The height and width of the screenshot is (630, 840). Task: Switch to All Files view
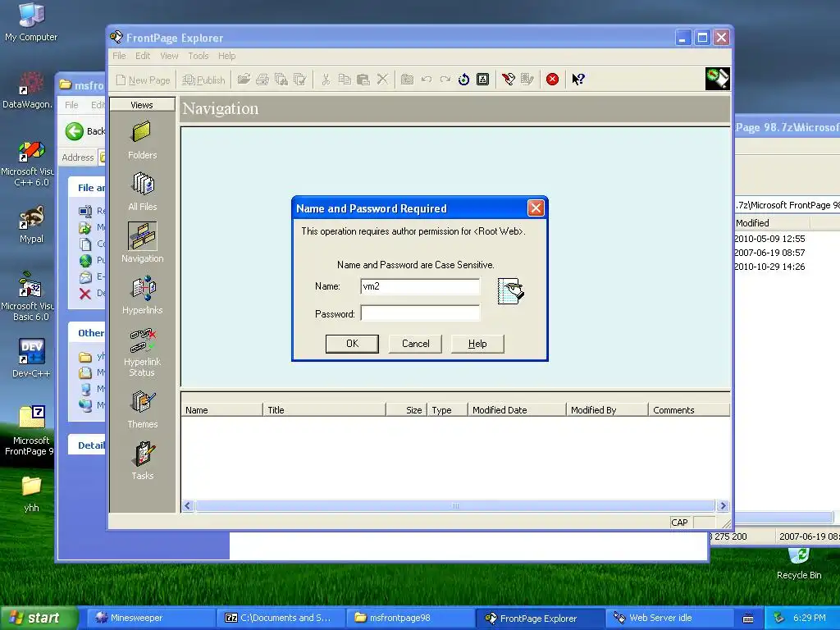(142, 192)
